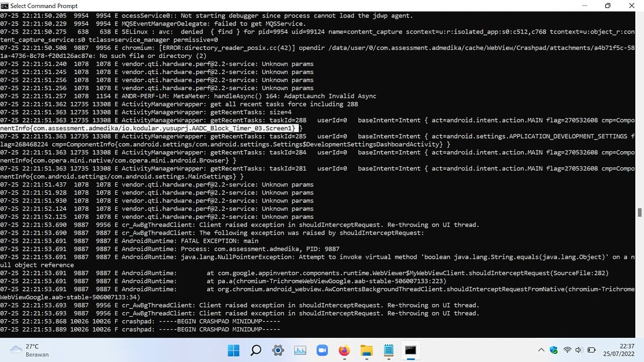Viewport: 644px width, 362px height.
Task: Open volume speaker control
Action: tap(579, 350)
